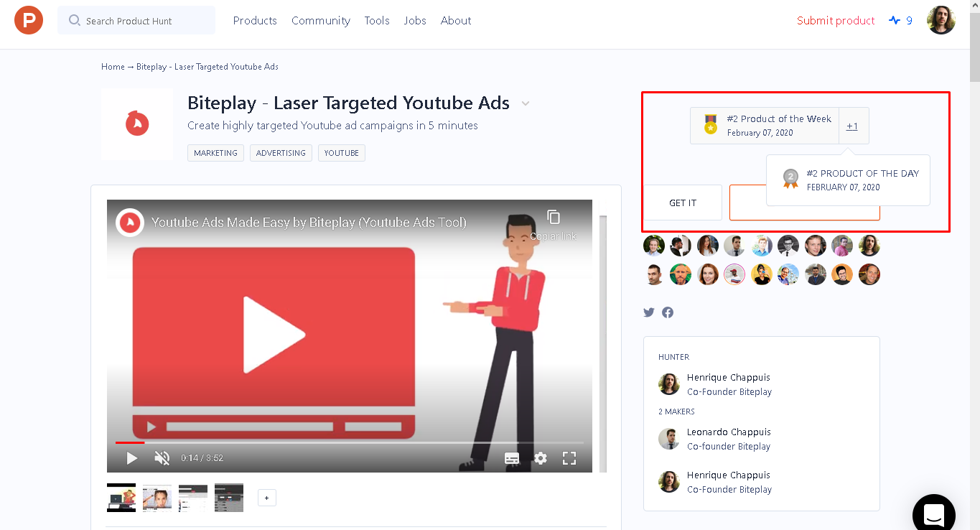Go to Home breadcrumb
Image resolution: width=980 pixels, height=530 pixels.
click(x=113, y=66)
